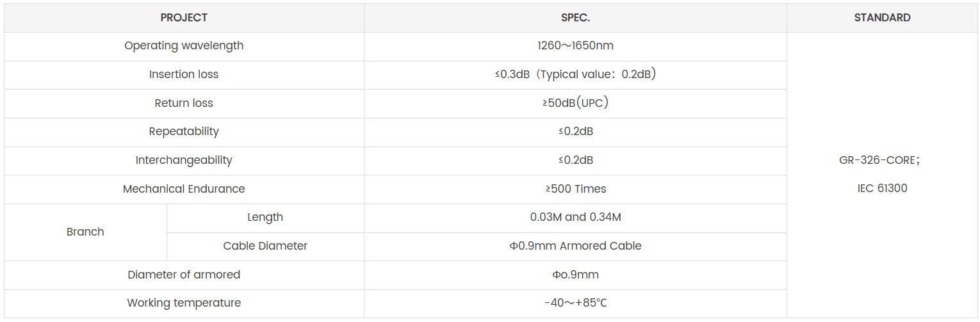Click the 1260~1650nm value
Screen dimensions: 980x322
pyautogui.click(x=575, y=46)
